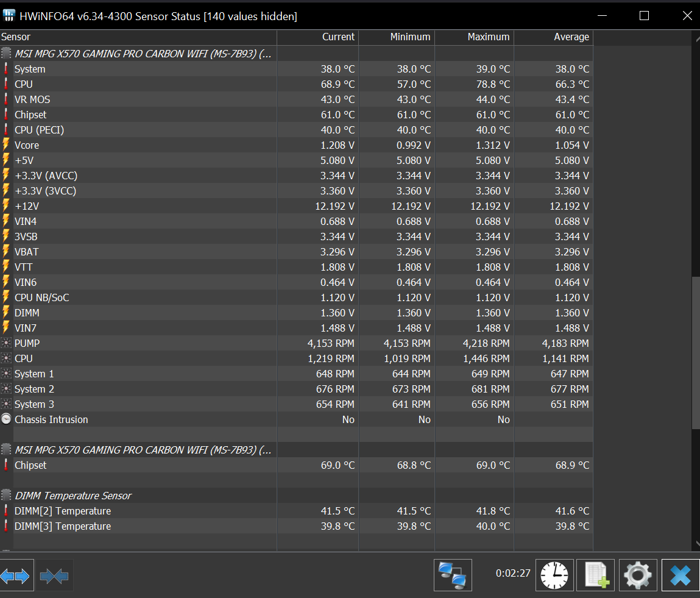Click thermometer icon of CPU (PECI) row
The height and width of the screenshot is (598, 700).
click(x=6, y=129)
